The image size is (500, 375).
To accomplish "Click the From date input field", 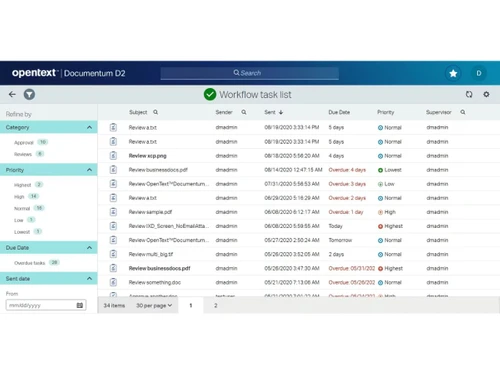I will click(x=46, y=305).
